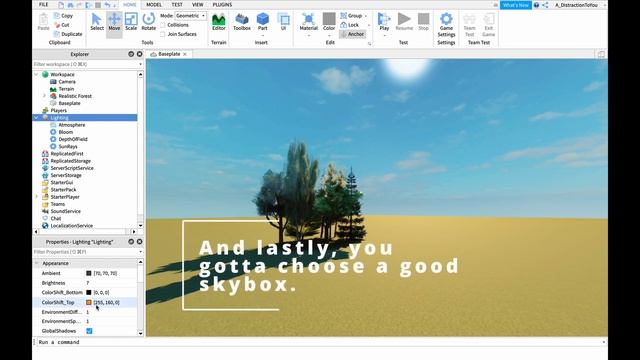640x360 pixels.
Task: Open the FILE menu
Action: [x=44, y=4]
